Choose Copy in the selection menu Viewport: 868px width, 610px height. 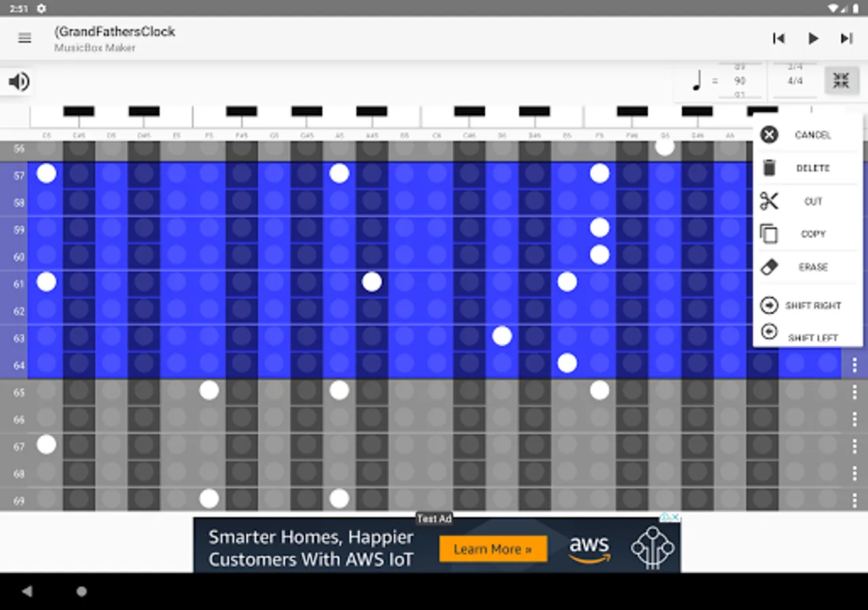click(808, 234)
